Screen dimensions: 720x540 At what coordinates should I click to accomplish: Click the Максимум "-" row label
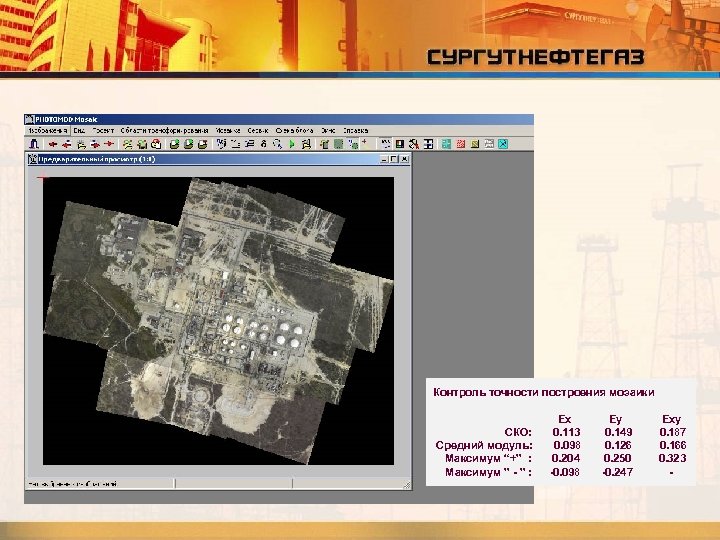488,472
